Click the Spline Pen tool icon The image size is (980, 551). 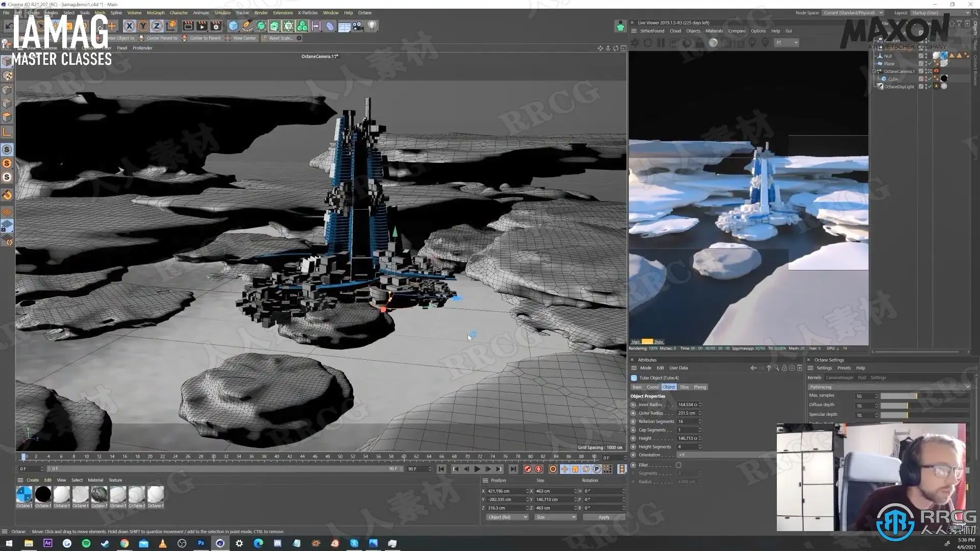coord(247,26)
